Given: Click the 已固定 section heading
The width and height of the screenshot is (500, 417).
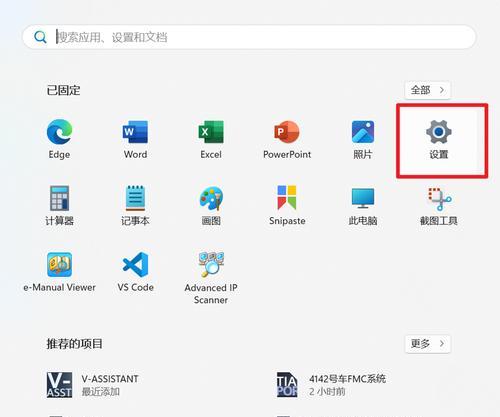Looking at the screenshot, I should tap(63, 90).
